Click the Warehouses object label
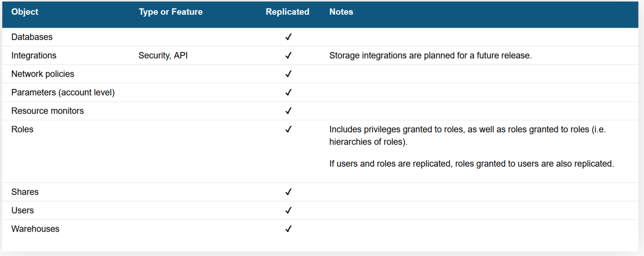Screen dimensions: 644x256 (35, 229)
